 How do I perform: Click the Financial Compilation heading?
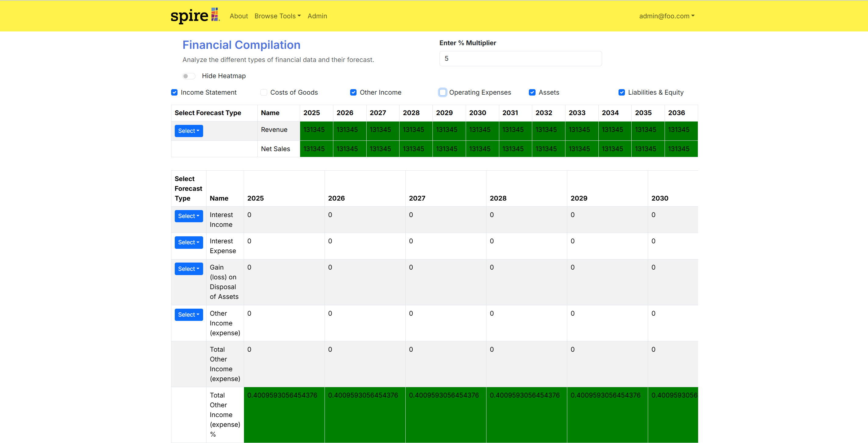coord(241,45)
